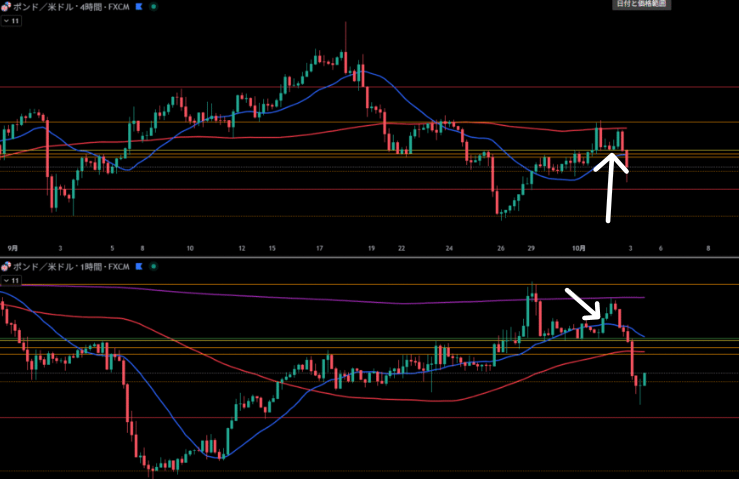The width and height of the screenshot is (739, 479).
Task: Click the green market status dot in 4-hour chart
Action: 153,6
